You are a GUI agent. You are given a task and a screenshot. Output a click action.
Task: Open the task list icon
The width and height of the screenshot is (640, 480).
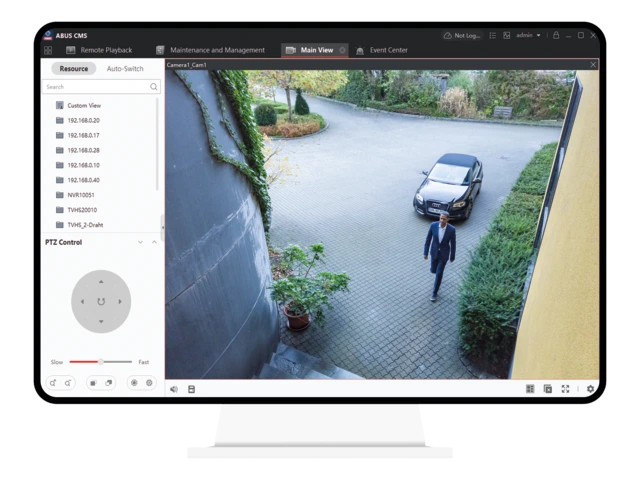coord(493,36)
